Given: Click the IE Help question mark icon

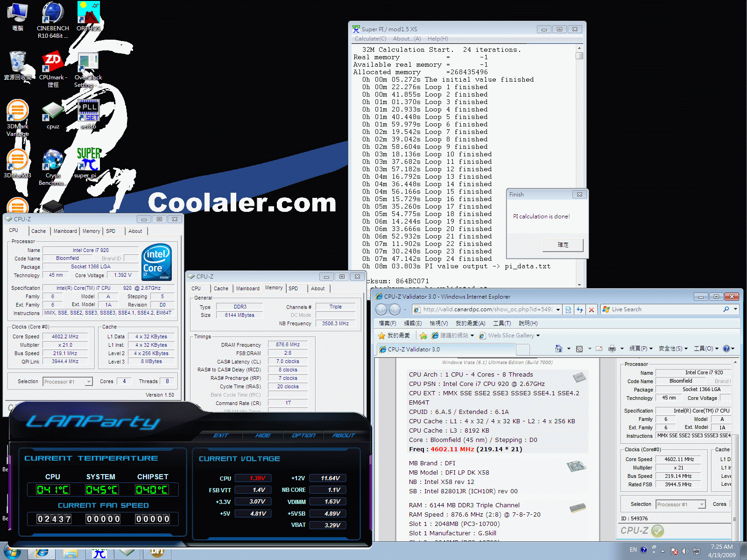Looking at the screenshot, I should click(726, 349).
